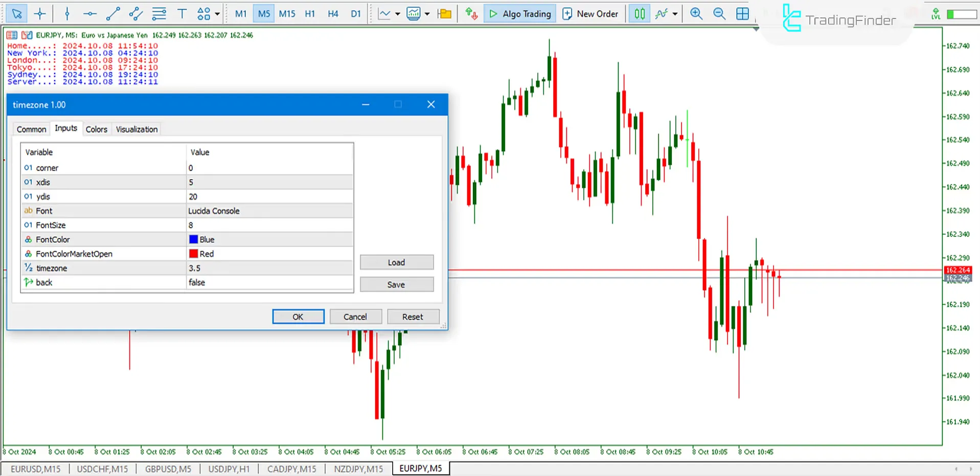
Task: Switch to the Colors tab
Action: click(x=96, y=129)
